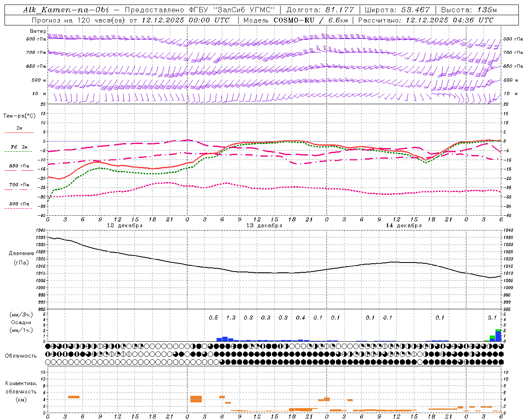Click the '1.3' three-hour precipitation value
525x420 pixels.
(231, 318)
